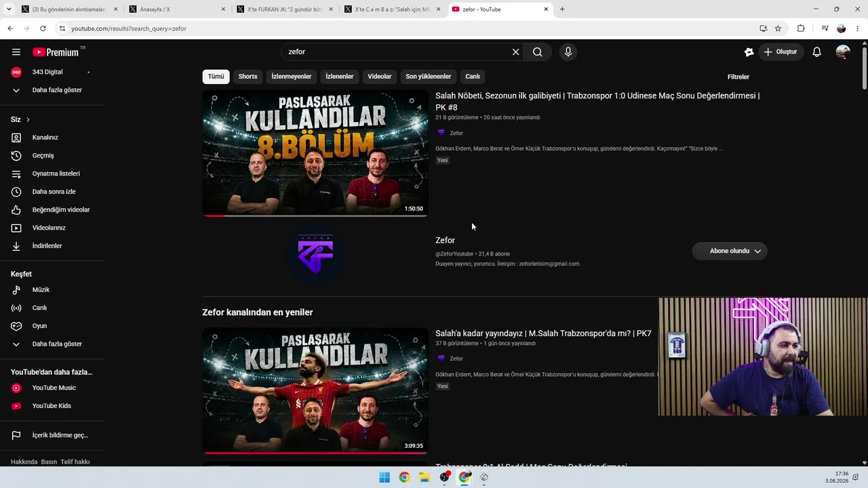Switch to OBS Studio in taskbar

tap(444, 477)
